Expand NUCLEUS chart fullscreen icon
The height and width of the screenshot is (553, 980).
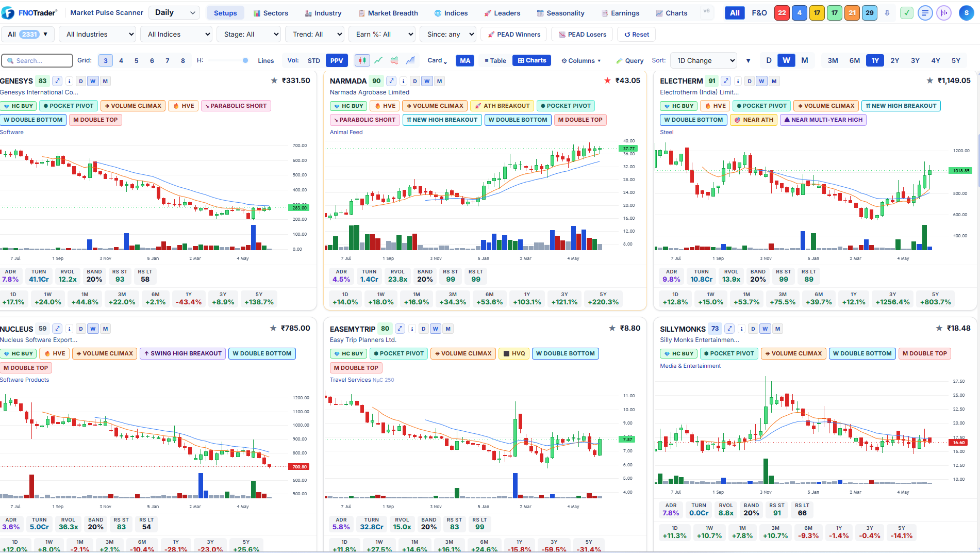[58, 329]
